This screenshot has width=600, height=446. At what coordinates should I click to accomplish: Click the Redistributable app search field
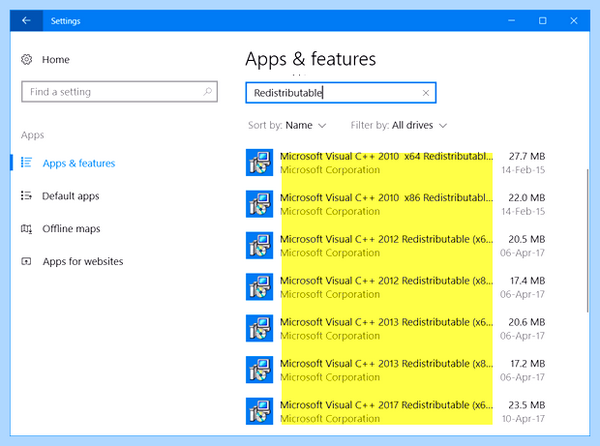(341, 93)
